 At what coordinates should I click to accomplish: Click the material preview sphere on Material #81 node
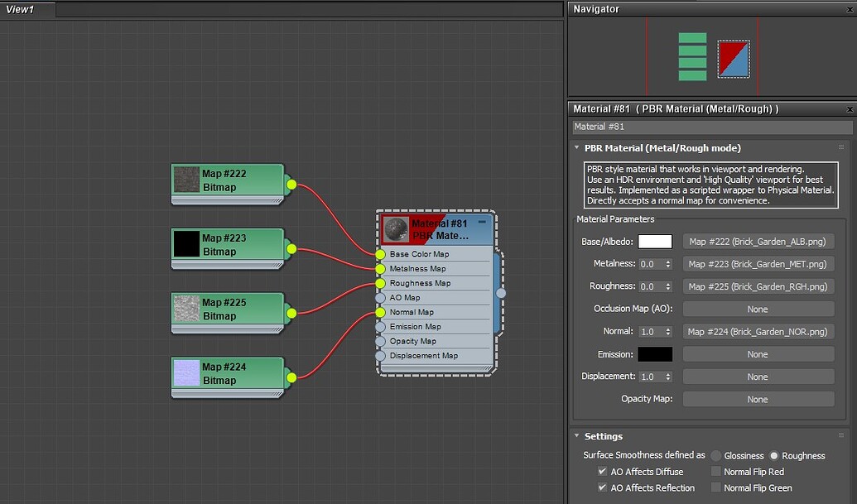(x=395, y=228)
